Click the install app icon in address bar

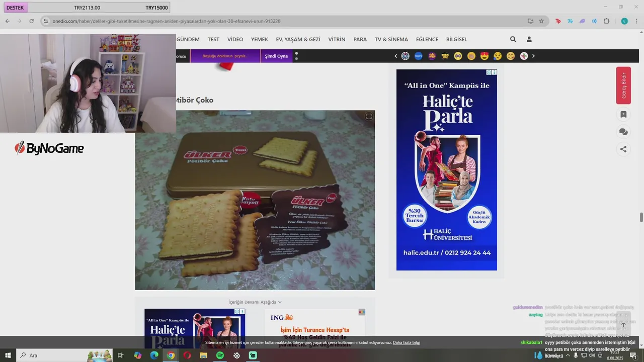(x=530, y=21)
